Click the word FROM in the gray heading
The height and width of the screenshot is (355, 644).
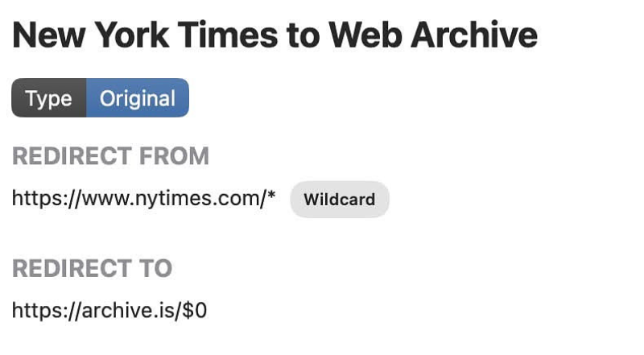coord(174,156)
